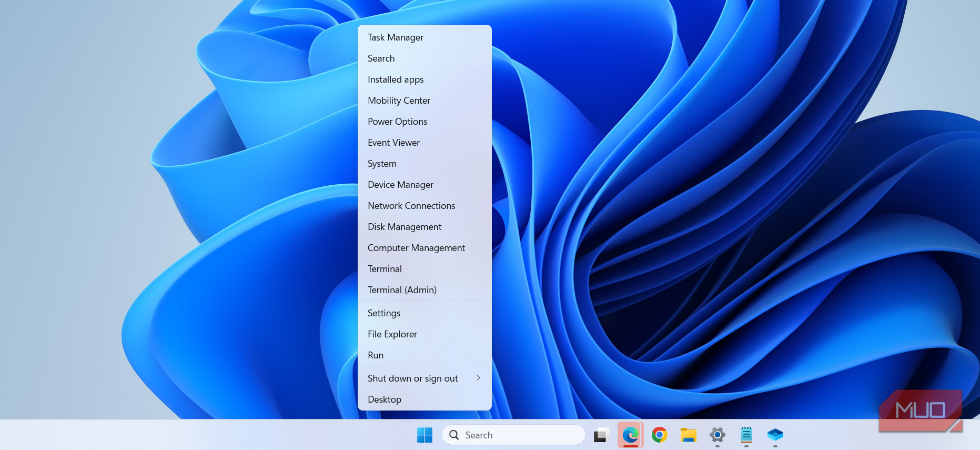
Task: Choose System in the context menu
Action: pos(425,164)
